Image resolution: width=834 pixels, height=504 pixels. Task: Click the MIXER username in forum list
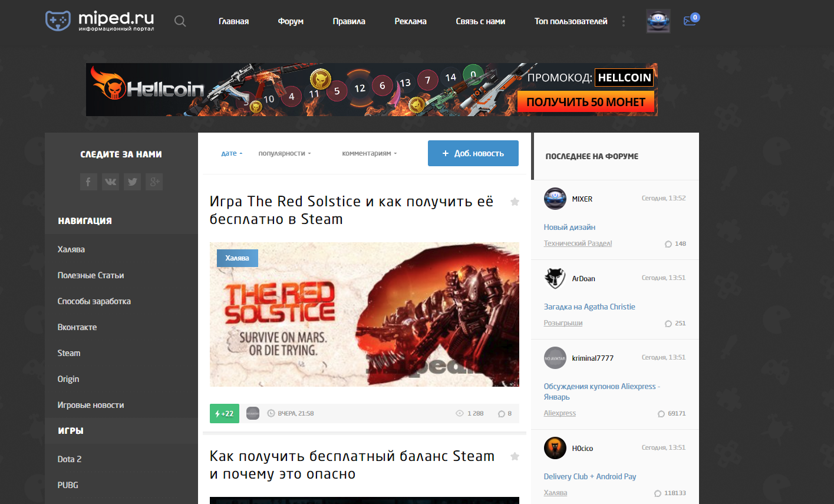tap(582, 199)
